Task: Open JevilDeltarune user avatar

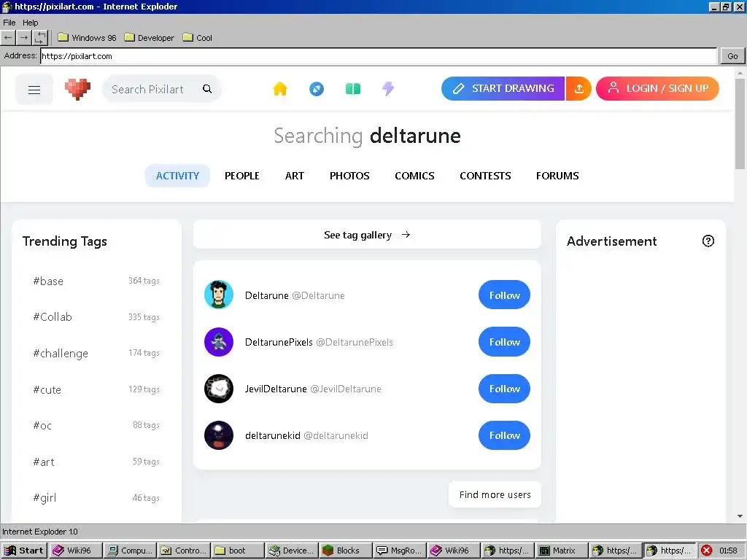Action: click(x=219, y=389)
